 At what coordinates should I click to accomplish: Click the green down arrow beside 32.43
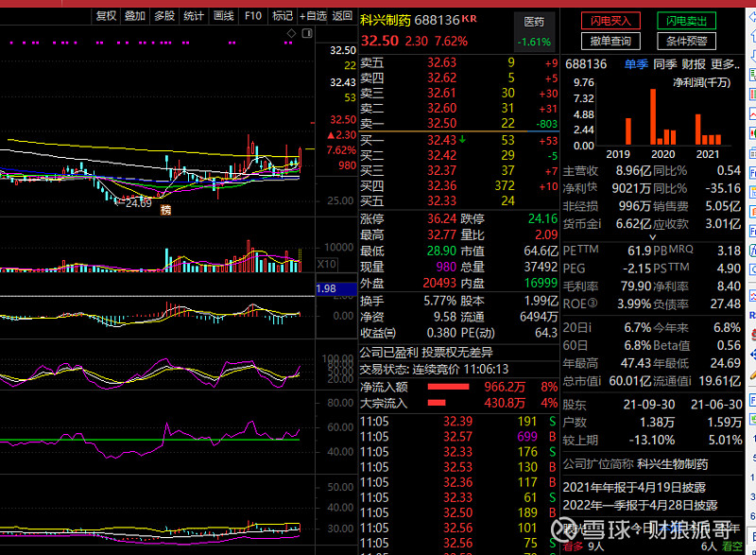click(462, 140)
